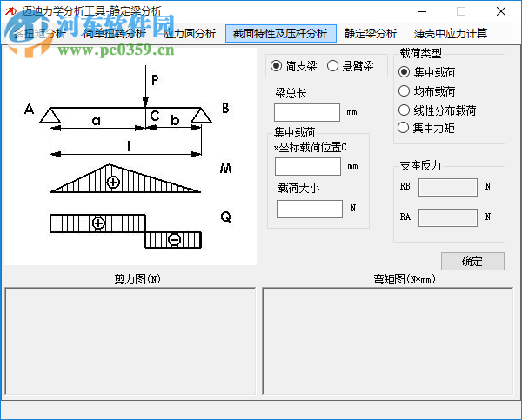The height and width of the screenshot is (420, 522).
Task: Click the 确定 button
Action: (x=472, y=261)
